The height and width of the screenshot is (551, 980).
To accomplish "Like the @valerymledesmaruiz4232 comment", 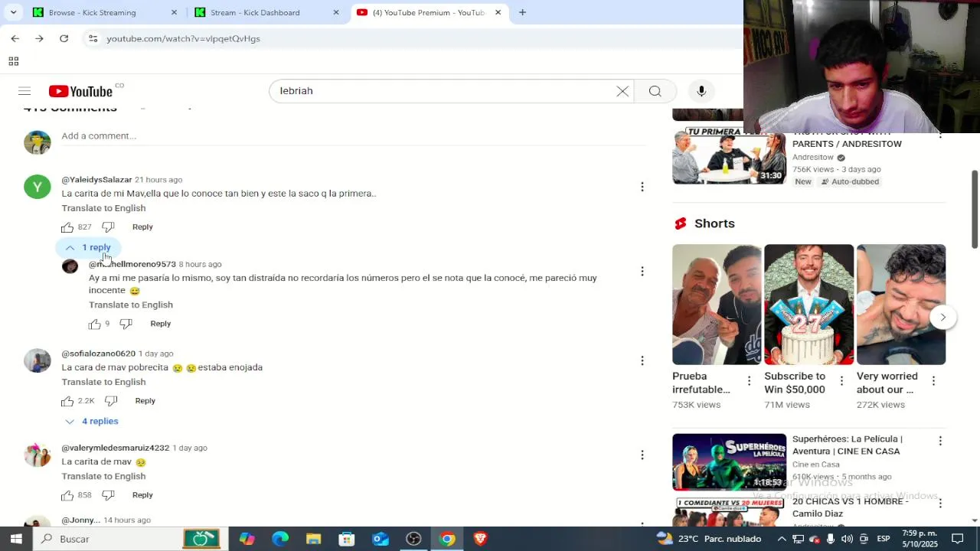I will click(x=67, y=495).
